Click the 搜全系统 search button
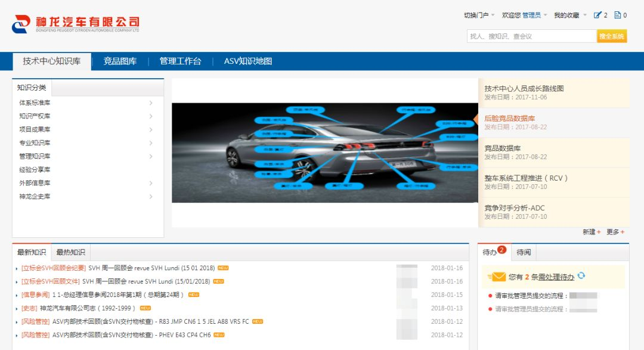The width and height of the screenshot is (644, 350). coord(612,36)
